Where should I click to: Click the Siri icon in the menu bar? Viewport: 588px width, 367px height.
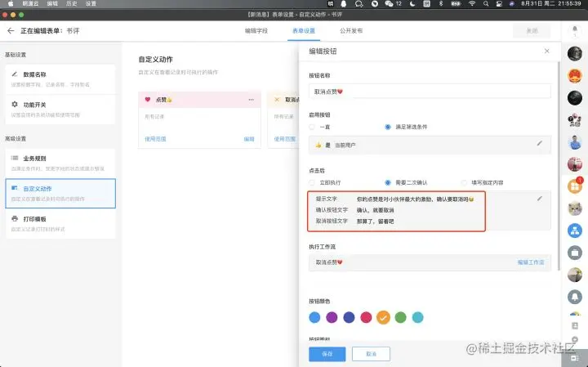[x=512, y=4]
